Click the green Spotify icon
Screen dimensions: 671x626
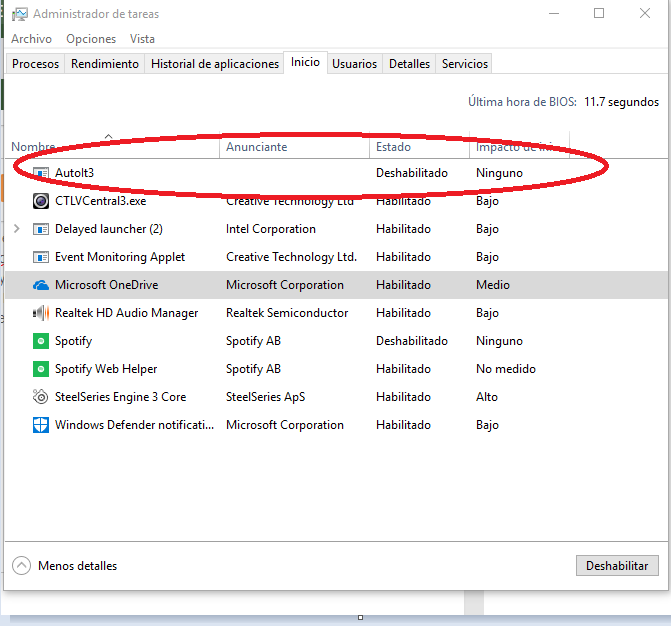pyautogui.click(x=41, y=341)
